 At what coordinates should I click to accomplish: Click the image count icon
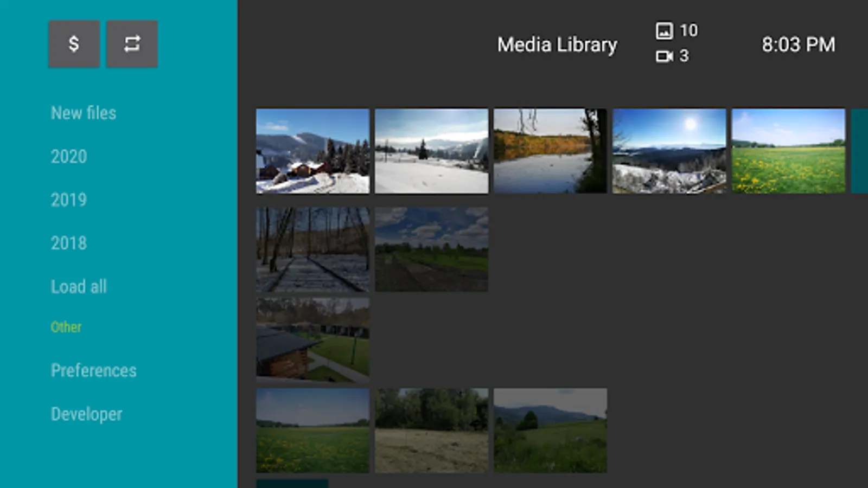664,30
